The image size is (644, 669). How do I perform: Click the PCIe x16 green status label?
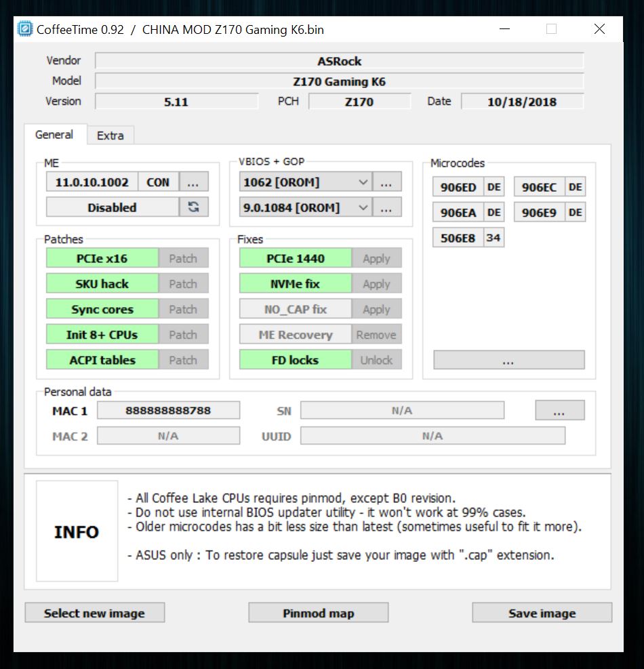102,258
